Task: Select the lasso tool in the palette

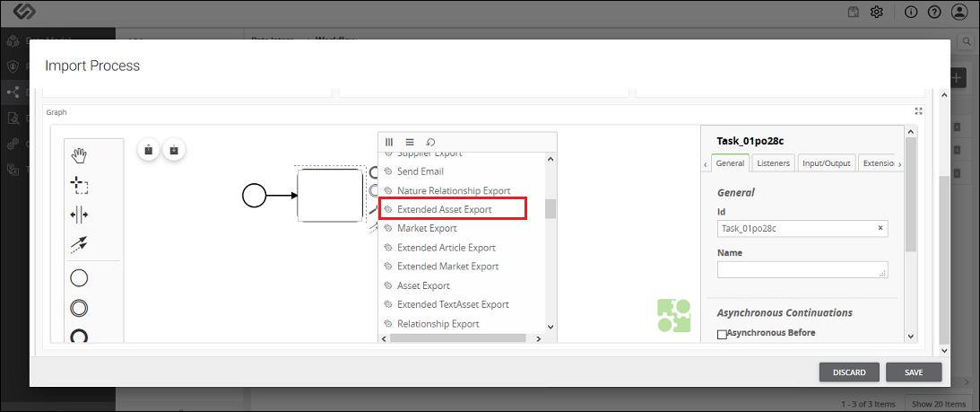Action: coord(79,185)
